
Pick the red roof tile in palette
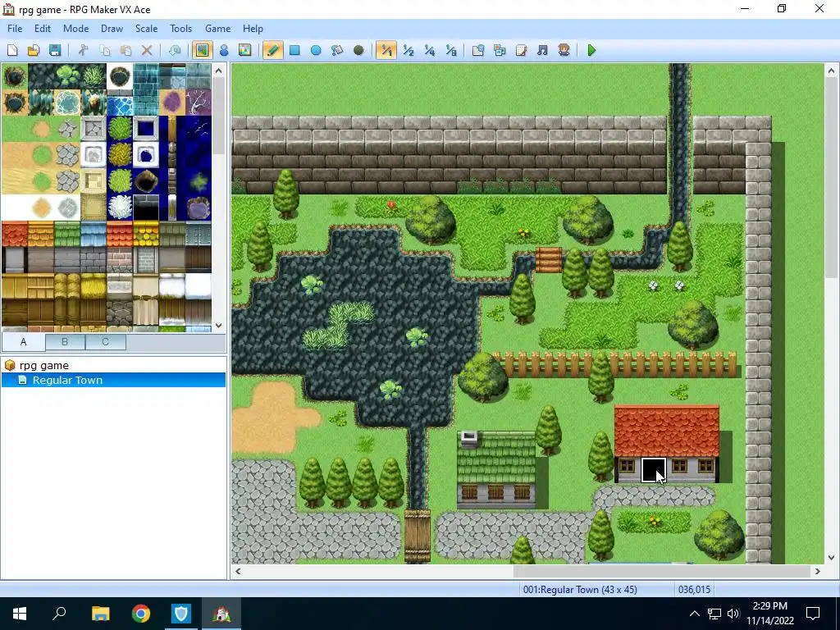15,234
